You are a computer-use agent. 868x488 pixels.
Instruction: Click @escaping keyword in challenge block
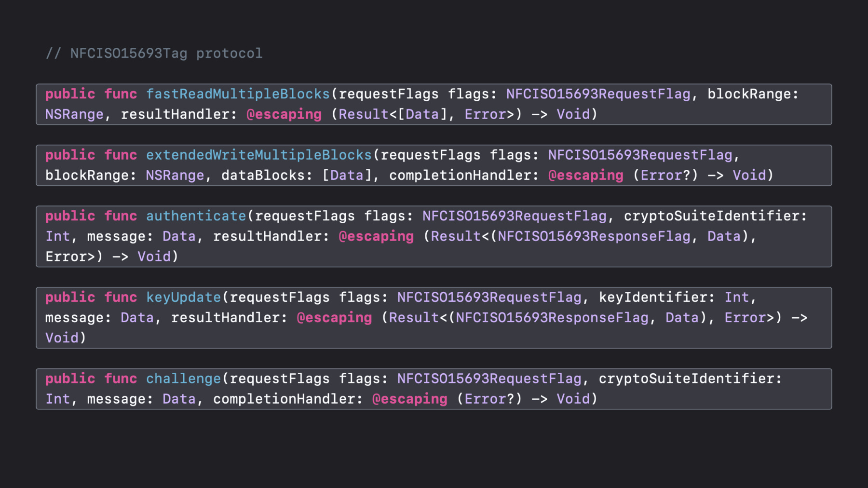coord(410,399)
